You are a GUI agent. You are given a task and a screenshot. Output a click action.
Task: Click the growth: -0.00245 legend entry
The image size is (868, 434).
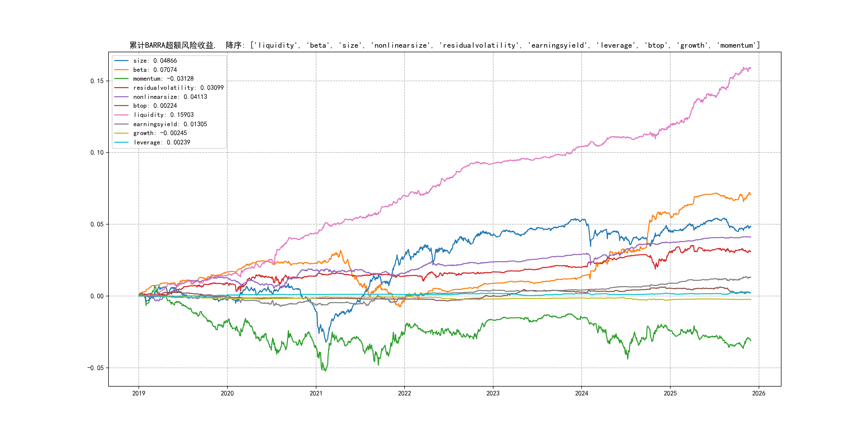pyautogui.click(x=160, y=133)
